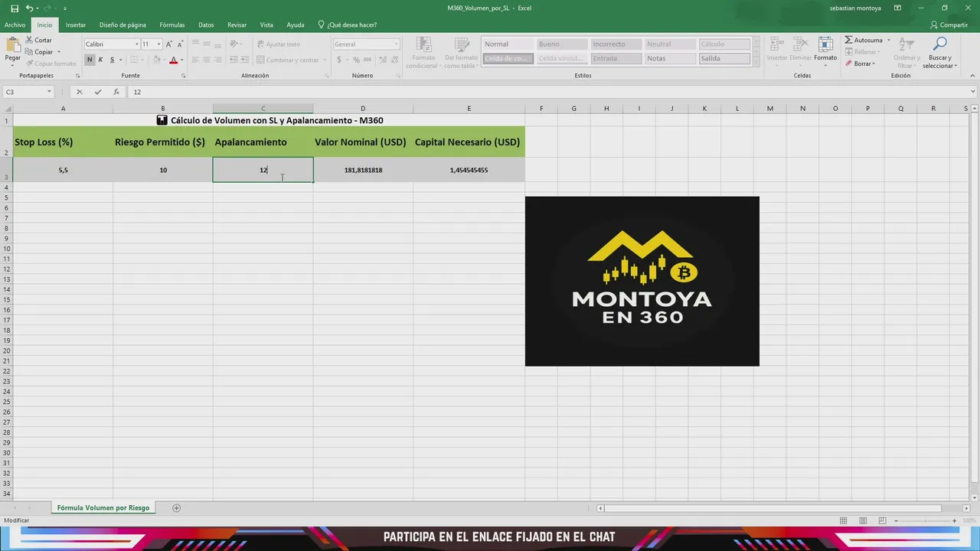Switch to Page Layout view icon
Image resolution: width=980 pixels, height=551 pixels.
[861, 520]
